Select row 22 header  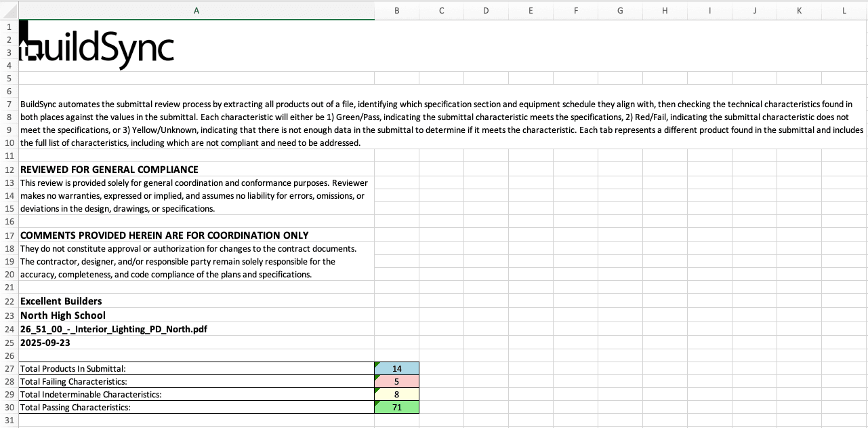(x=9, y=301)
